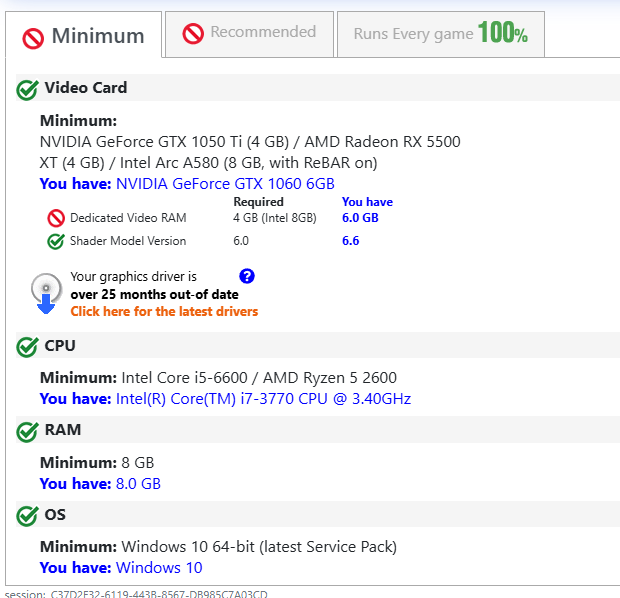
Task: Click the 6.0 GB video RAM value
Action: tap(360, 218)
